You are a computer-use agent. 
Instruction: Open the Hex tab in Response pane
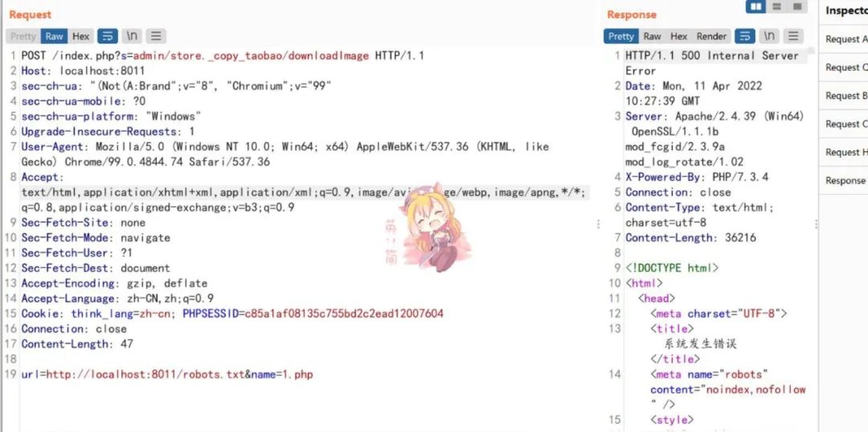coord(678,36)
